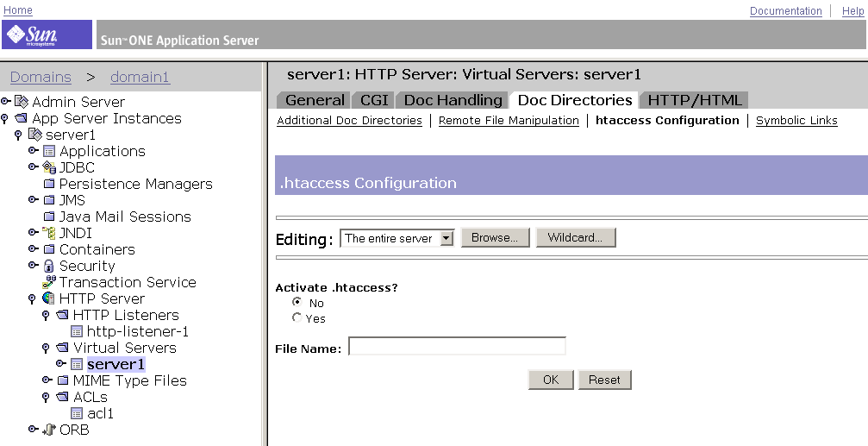Click the Browse... button
Viewport: 868px width, 446px height.
(x=495, y=238)
